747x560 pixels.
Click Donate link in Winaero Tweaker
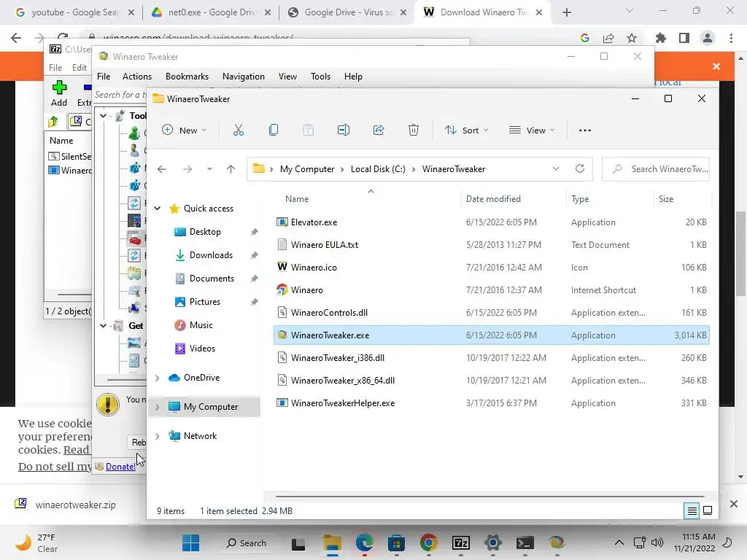pyautogui.click(x=120, y=467)
